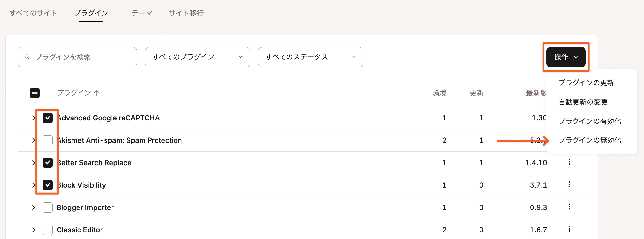Open kebab menu for Block Visibility
Image resolution: width=644 pixels, height=239 pixels.
(x=569, y=184)
